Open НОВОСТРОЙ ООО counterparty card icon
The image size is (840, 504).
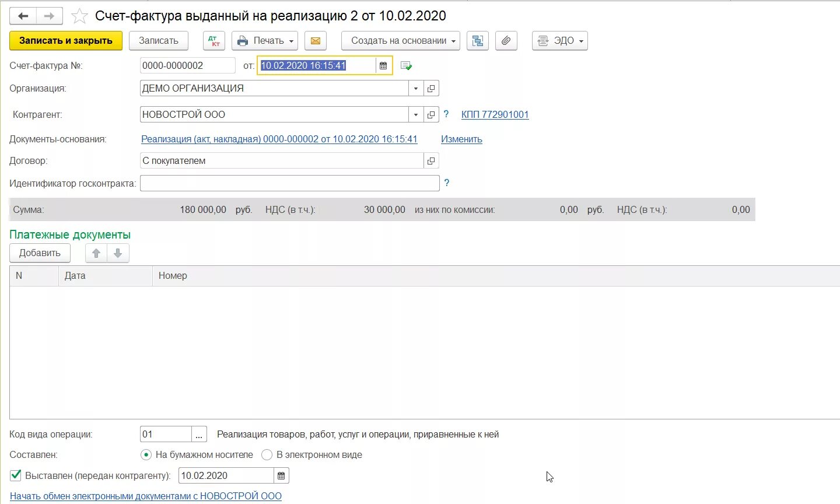point(431,115)
